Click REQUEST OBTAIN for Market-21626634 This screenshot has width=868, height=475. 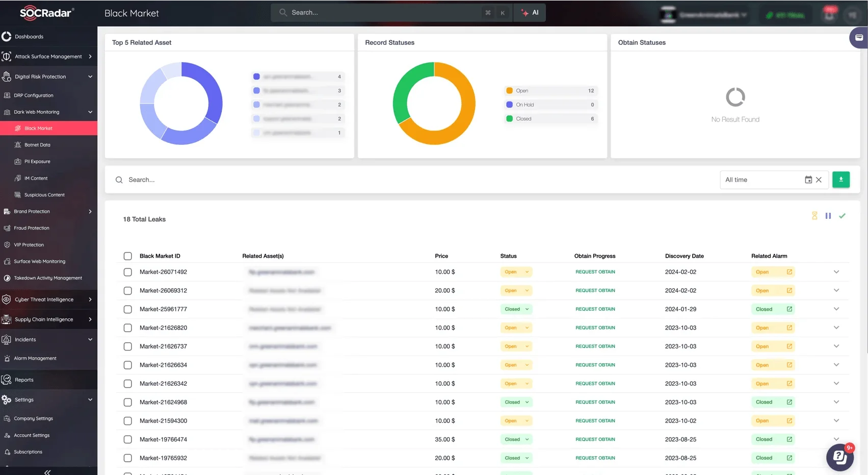pyautogui.click(x=595, y=365)
